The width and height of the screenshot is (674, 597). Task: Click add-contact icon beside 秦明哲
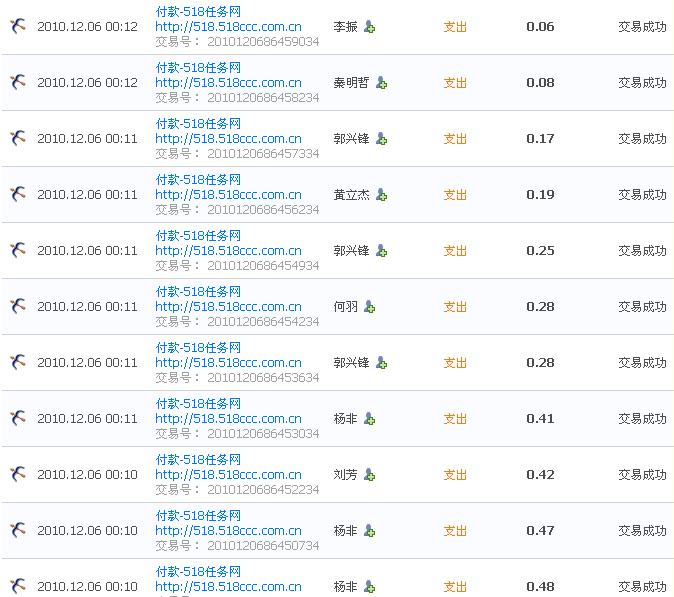pyautogui.click(x=381, y=83)
